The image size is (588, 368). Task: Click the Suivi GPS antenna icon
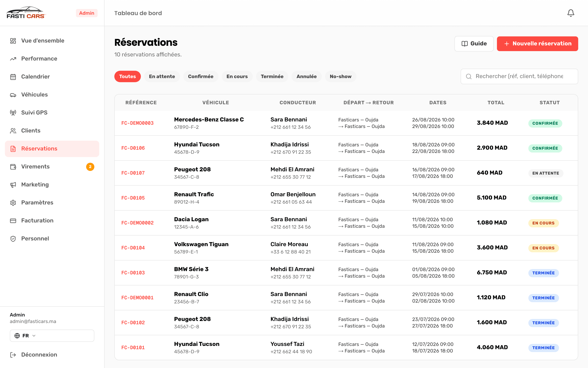[x=13, y=113]
